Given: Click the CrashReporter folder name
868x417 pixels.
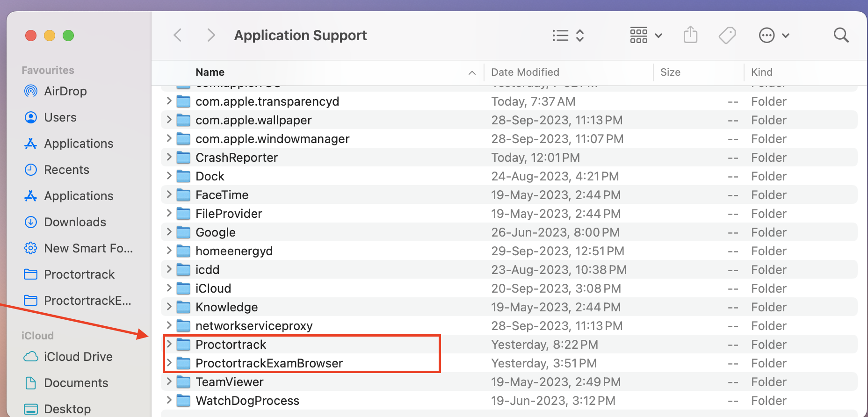Looking at the screenshot, I should point(237,158).
